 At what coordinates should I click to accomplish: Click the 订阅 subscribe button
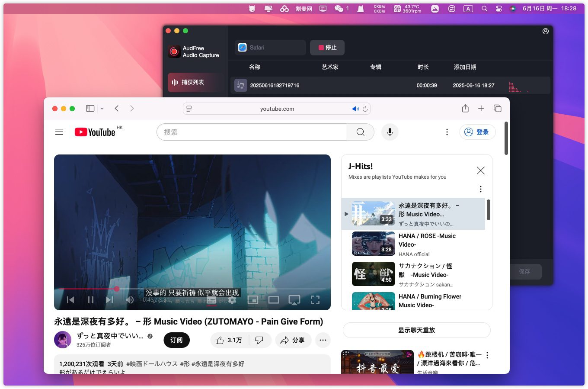point(176,340)
